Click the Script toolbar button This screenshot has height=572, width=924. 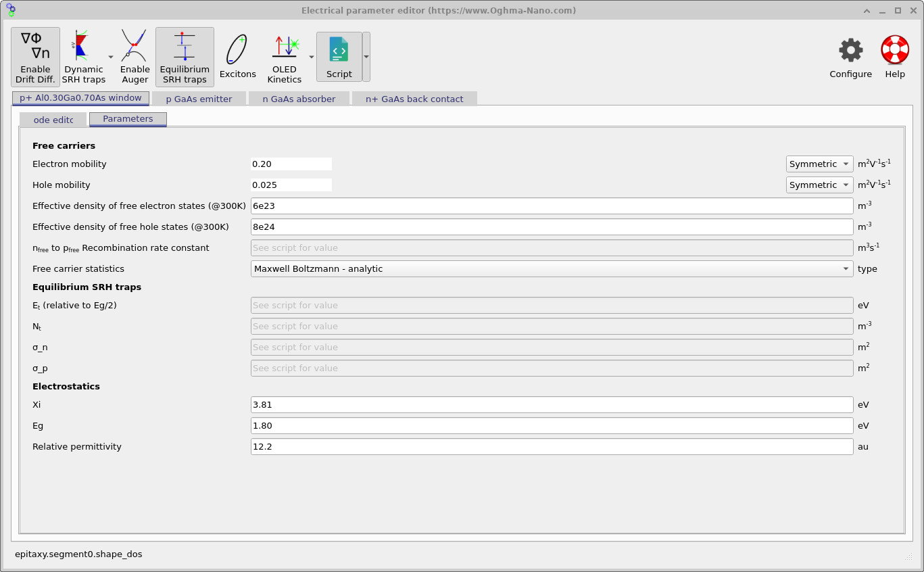(x=339, y=57)
